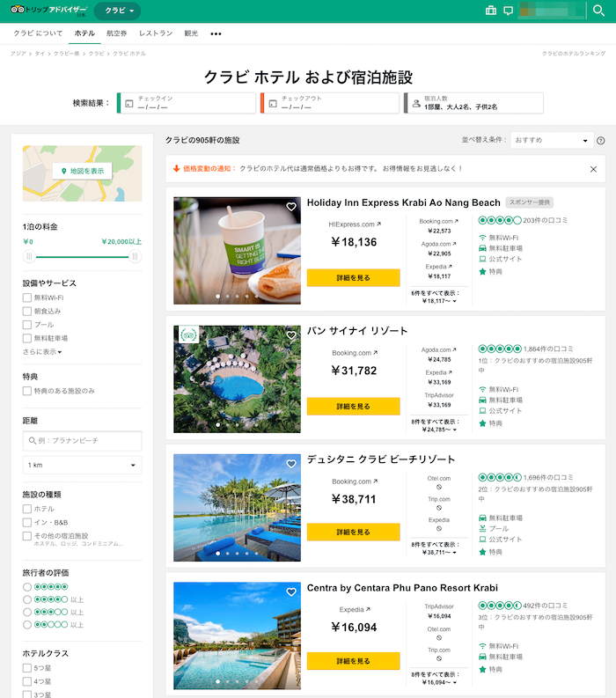Open the trips suitcase icon in header

tap(491, 11)
